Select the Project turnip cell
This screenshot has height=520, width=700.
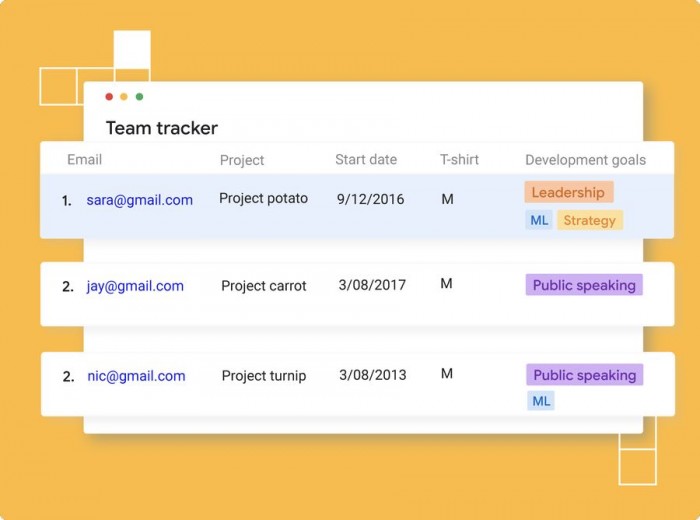264,376
